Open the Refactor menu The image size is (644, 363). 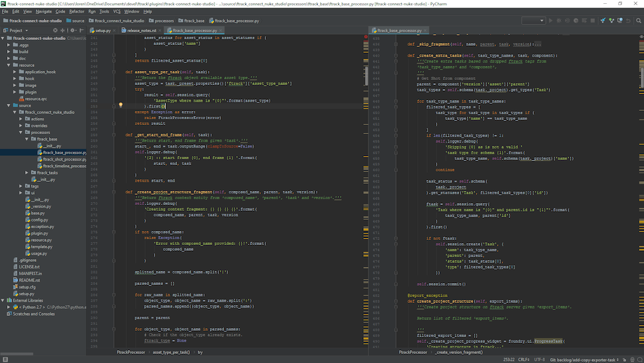[x=77, y=12]
